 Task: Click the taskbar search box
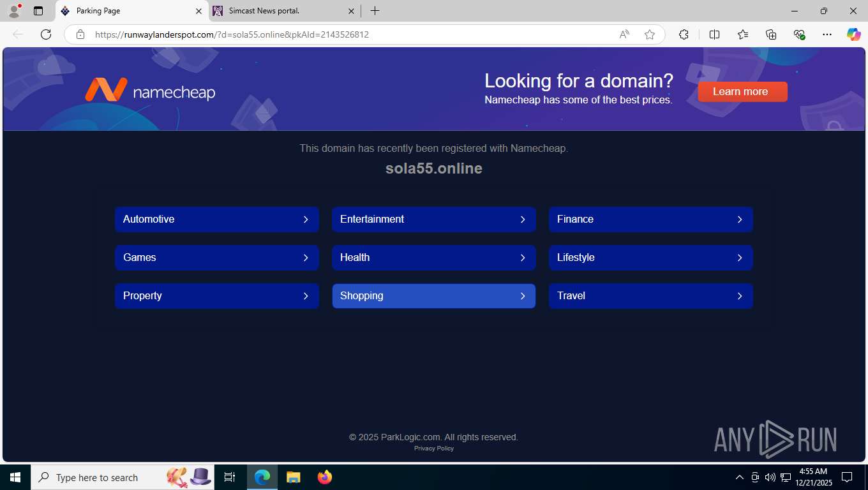[x=123, y=477]
